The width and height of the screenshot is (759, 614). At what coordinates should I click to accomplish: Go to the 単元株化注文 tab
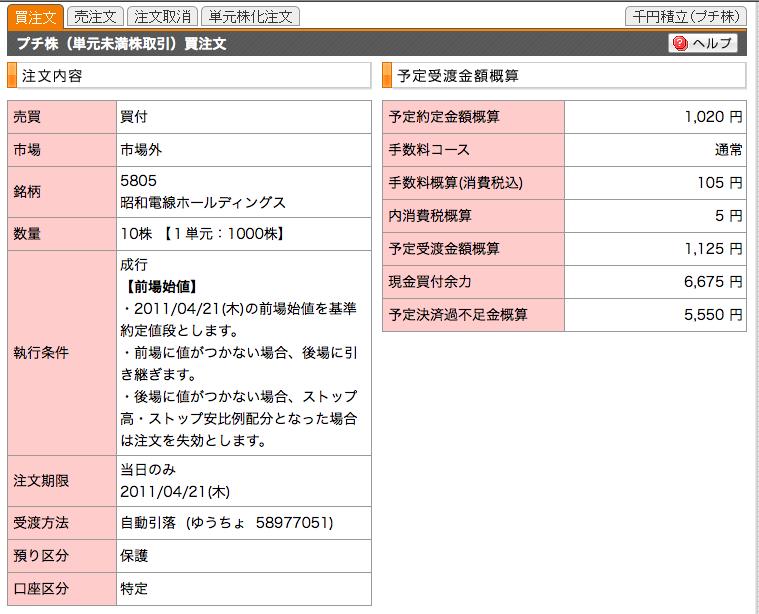[x=249, y=16]
